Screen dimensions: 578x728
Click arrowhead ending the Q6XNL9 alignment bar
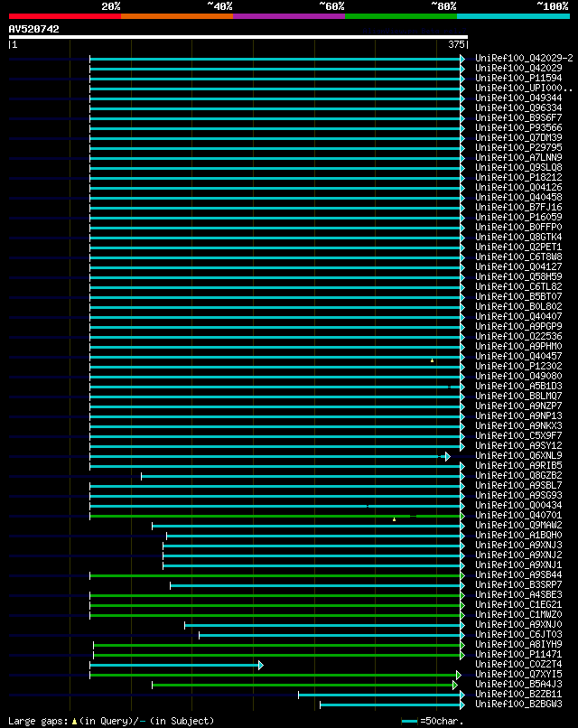pos(448,456)
